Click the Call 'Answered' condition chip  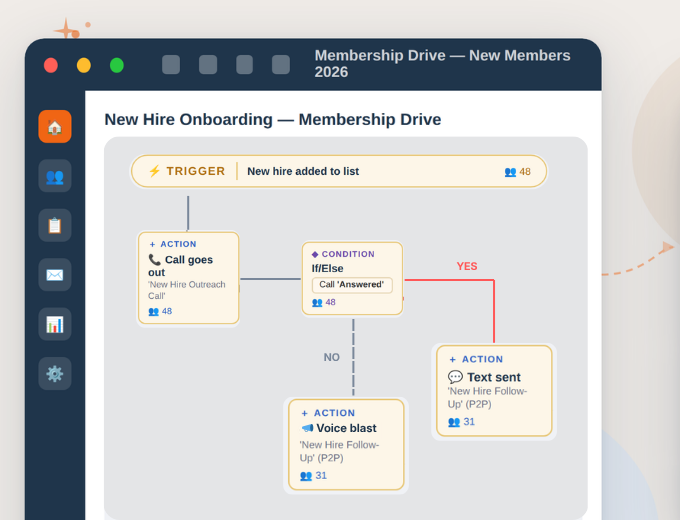pos(352,285)
